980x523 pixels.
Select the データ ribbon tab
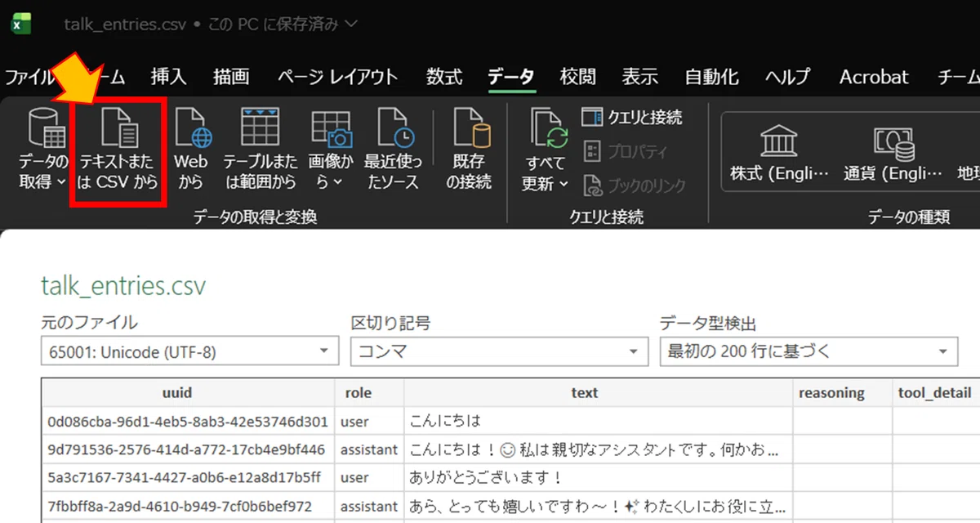(511, 77)
